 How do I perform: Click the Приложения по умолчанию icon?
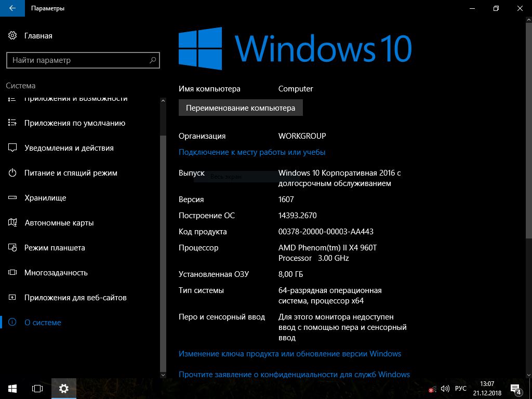click(x=12, y=123)
